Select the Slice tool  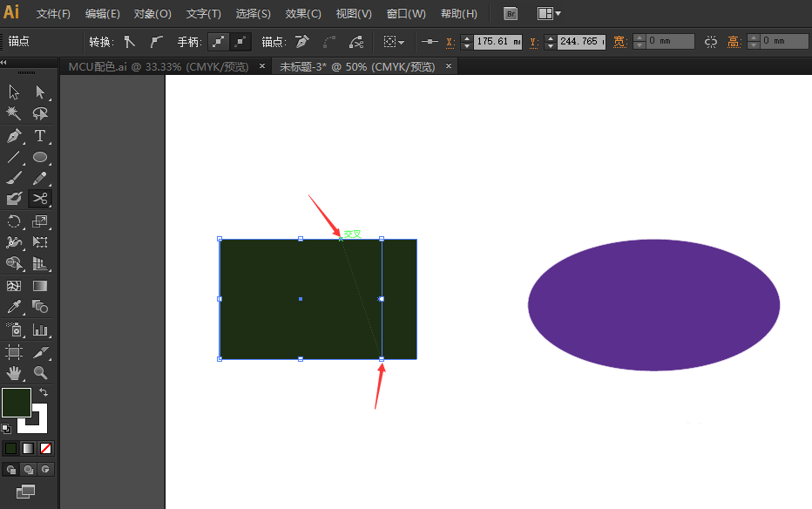[x=40, y=352]
